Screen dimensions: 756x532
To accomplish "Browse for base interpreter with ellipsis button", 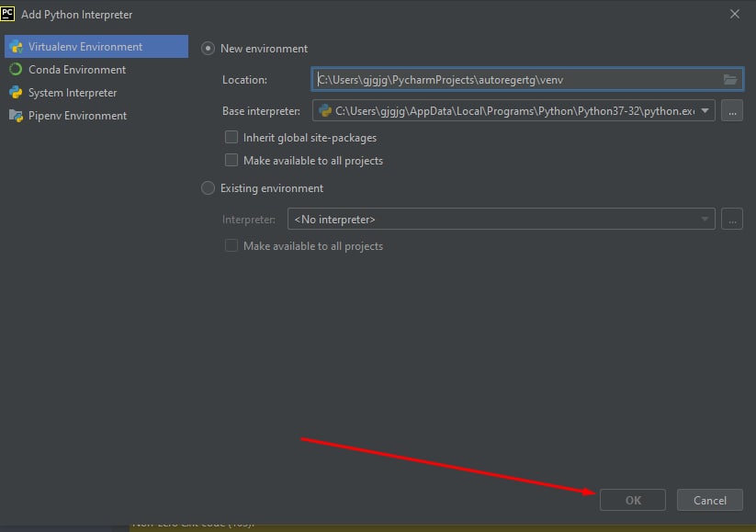I will point(732,111).
